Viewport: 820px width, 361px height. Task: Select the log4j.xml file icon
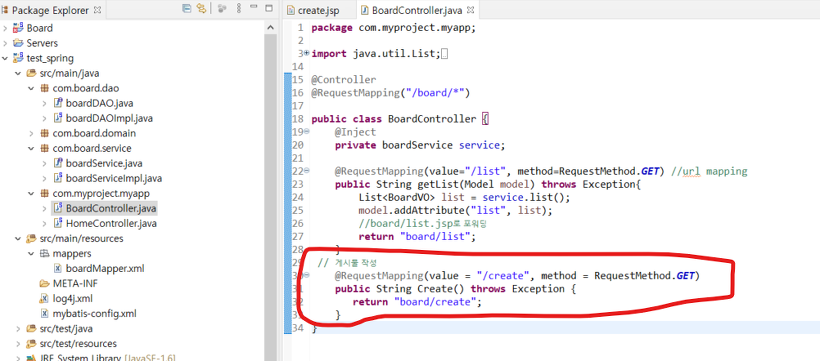pos(44,299)
